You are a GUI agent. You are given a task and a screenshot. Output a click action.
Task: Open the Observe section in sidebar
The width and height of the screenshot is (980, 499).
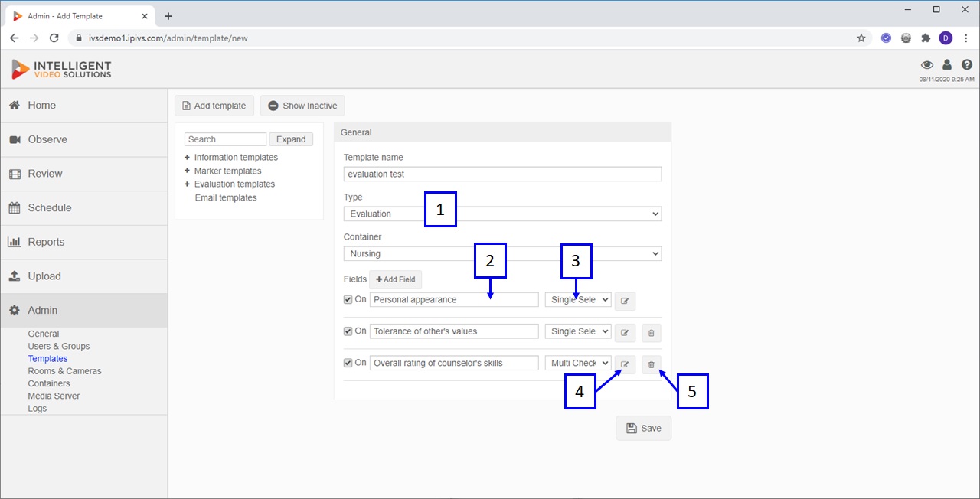83,140
